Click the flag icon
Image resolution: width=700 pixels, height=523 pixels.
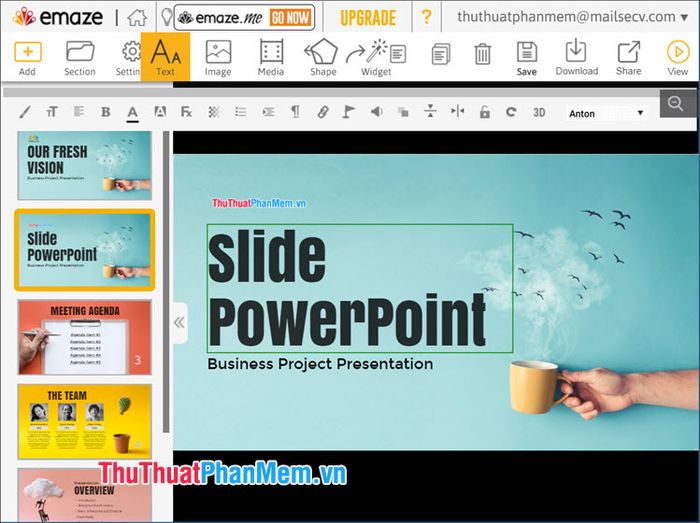(349, 112)
